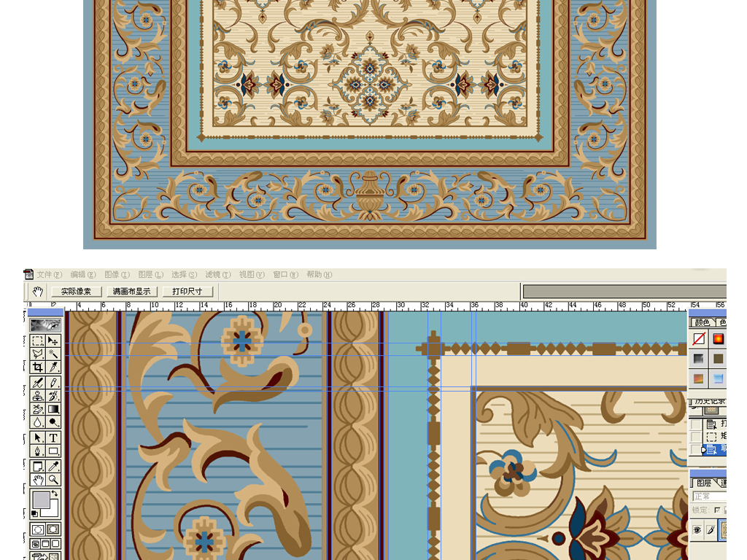Image resolution: width=747 pixels, height=560 pixels.
Task: Select the Gradient tool
Action: [x=53, y=410]
